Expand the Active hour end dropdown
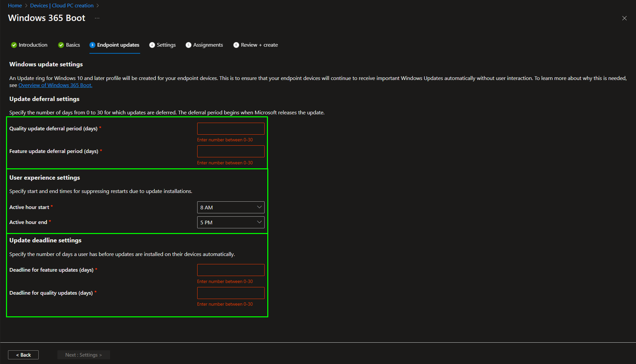Viewport: 636px width, 364px height. click(231, 222)
